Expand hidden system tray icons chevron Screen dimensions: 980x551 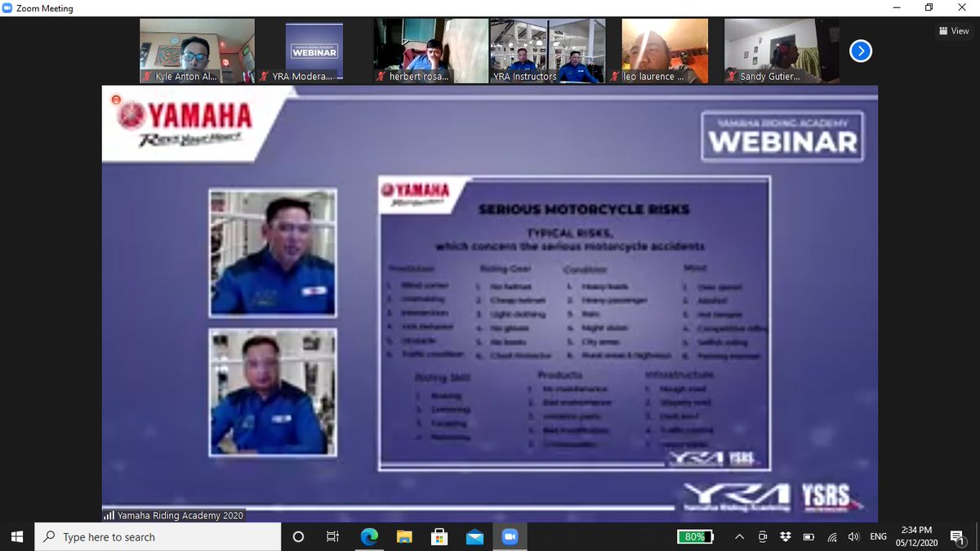740,536
